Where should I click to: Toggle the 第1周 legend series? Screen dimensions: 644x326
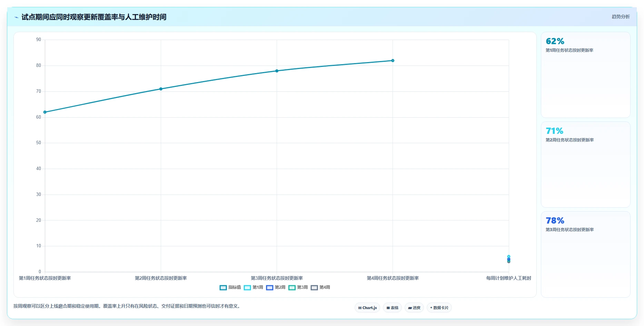click(253, 287)
